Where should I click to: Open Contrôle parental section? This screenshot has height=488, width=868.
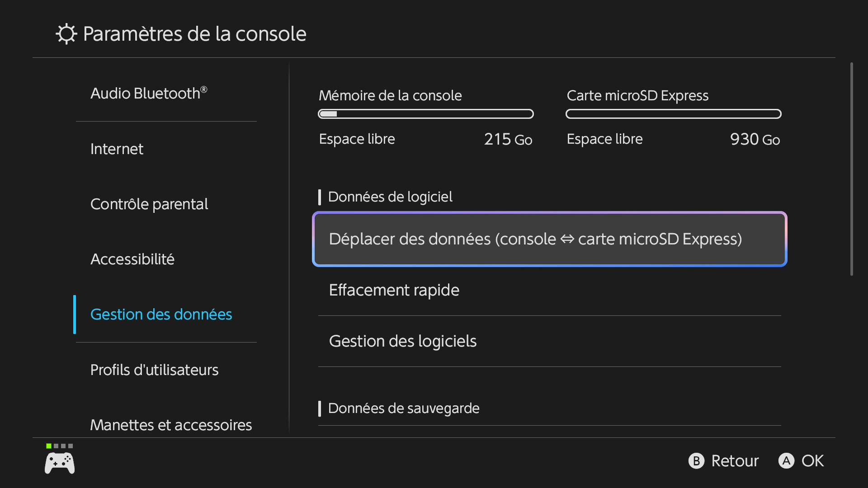pyautogui.click(x=149, y=204)
